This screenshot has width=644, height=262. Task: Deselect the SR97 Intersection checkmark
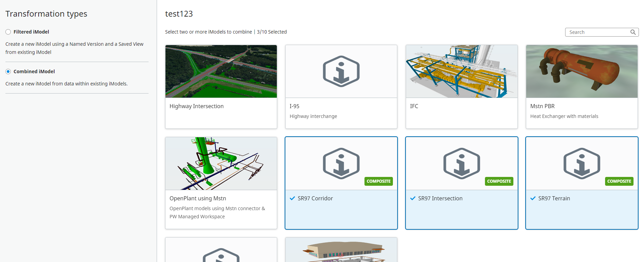[x=413, y=198]
